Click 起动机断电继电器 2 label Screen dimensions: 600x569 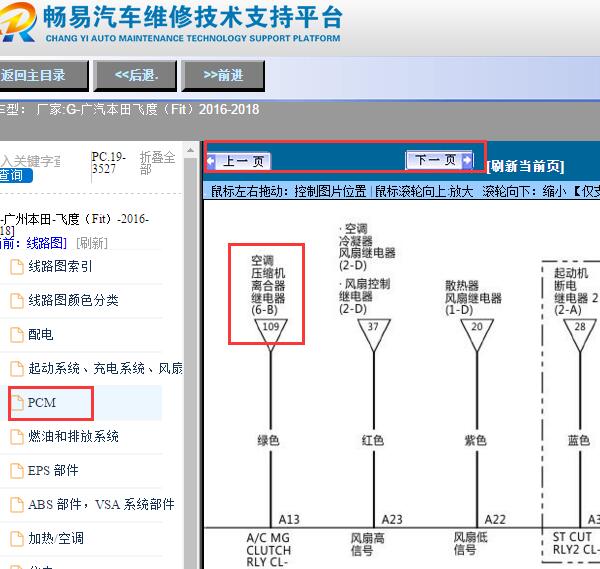[576, 292]
